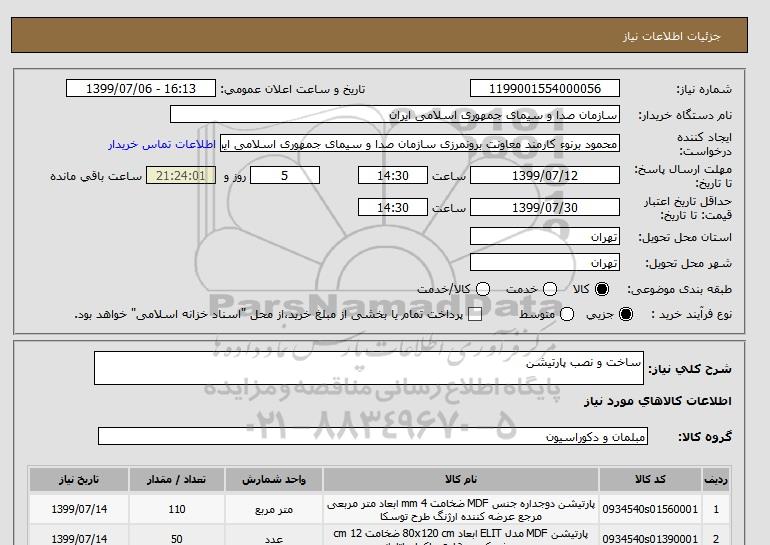
Task: Click the row 1 need date 1399/07/14
Action: (79, 509)
